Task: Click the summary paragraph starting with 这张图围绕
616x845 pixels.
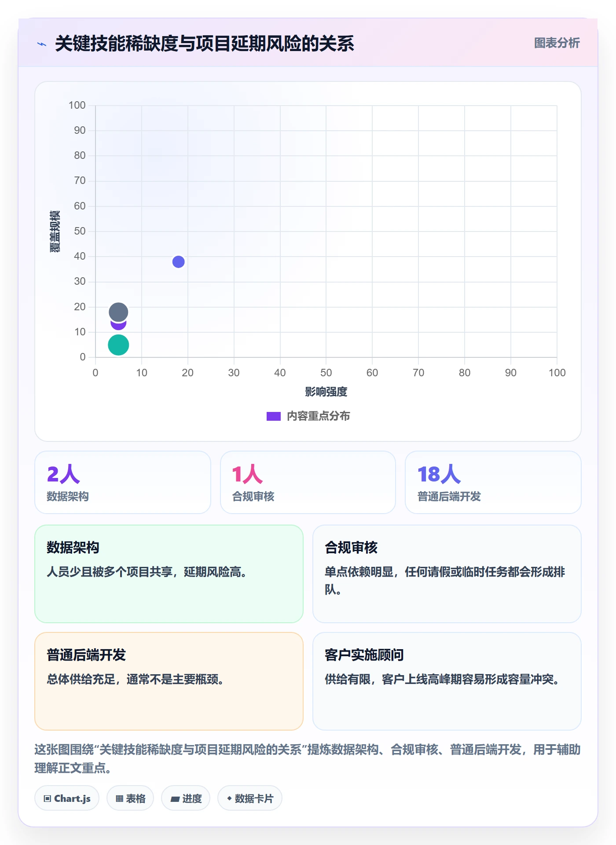Action: point(308,759)
